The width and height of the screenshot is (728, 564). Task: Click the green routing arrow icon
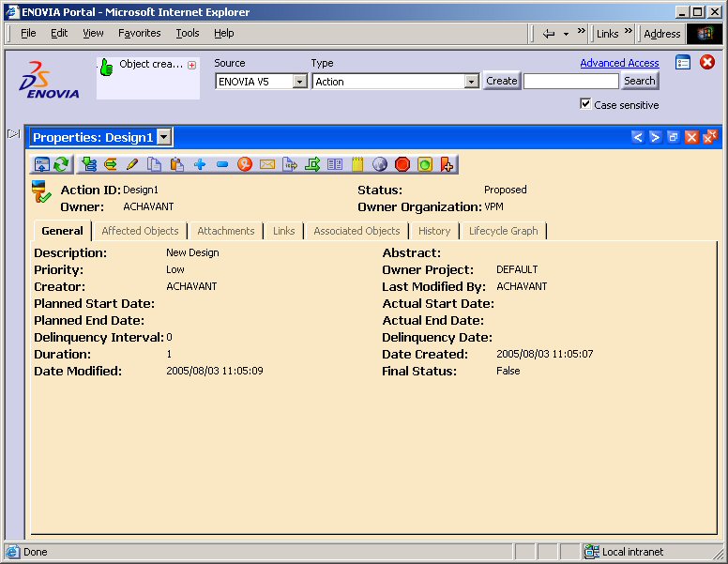coord(312,164)
